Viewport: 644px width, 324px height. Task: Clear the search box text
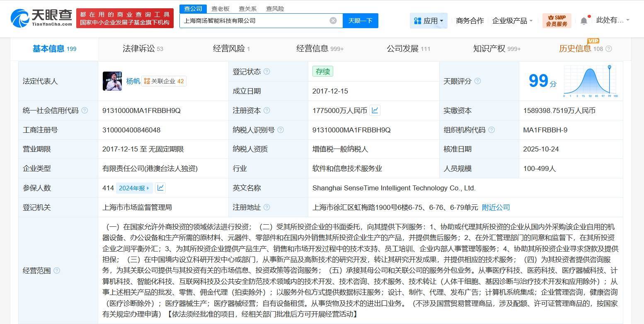333,21
